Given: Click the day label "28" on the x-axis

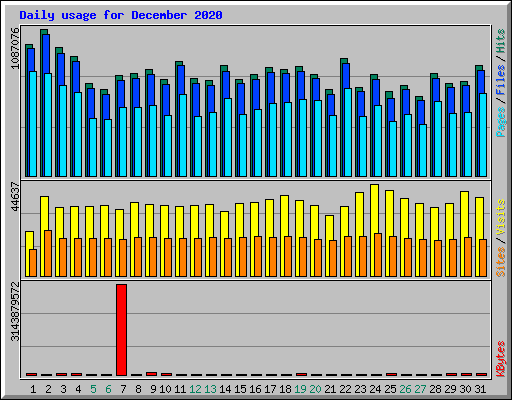Looking at the screenshot, I should click(x=435, y=389).
